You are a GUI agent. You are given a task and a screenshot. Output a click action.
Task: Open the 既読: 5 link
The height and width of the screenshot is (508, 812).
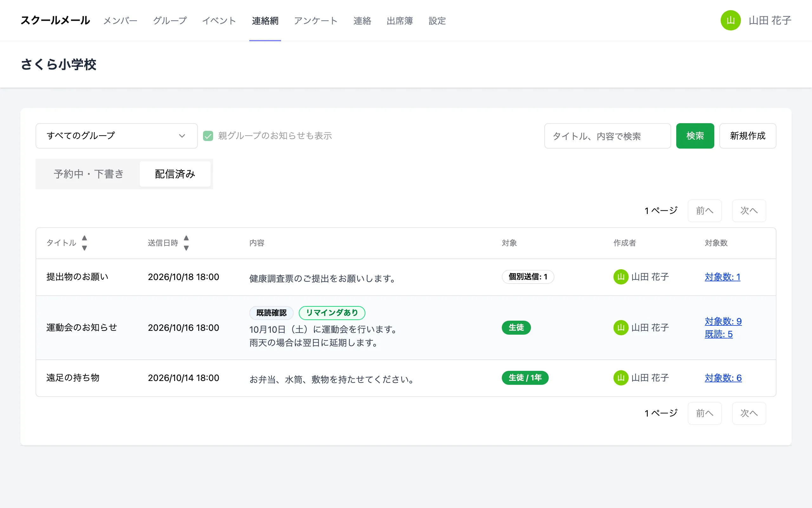718,334
